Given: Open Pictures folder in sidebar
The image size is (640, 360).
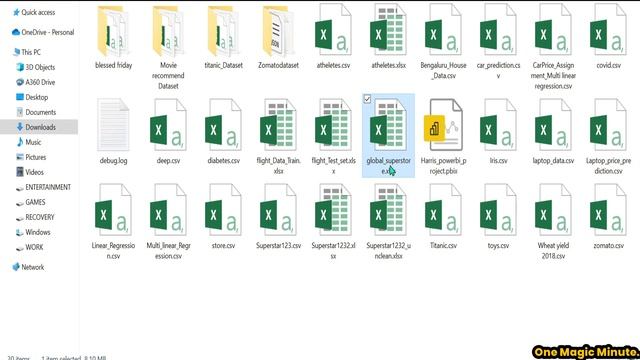Looking at the screenshot, I should (31, 157).
